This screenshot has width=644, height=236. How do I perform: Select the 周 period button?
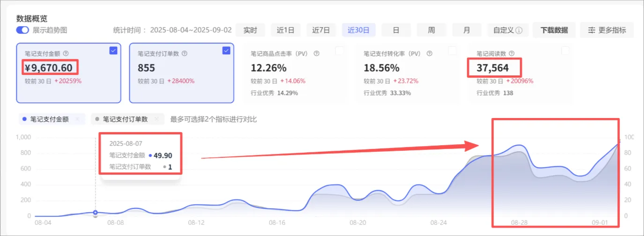(431, 30)
